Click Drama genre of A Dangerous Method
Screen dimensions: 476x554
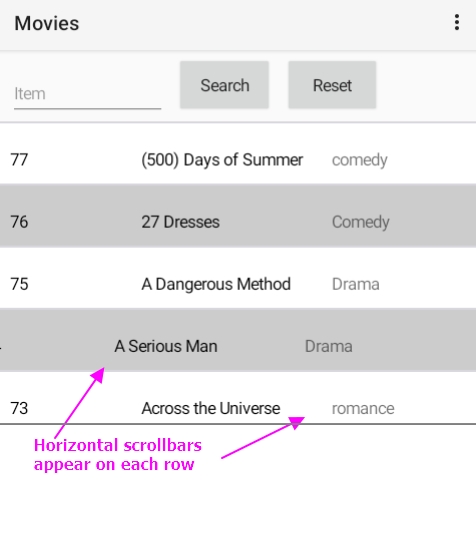coord(355,284)
